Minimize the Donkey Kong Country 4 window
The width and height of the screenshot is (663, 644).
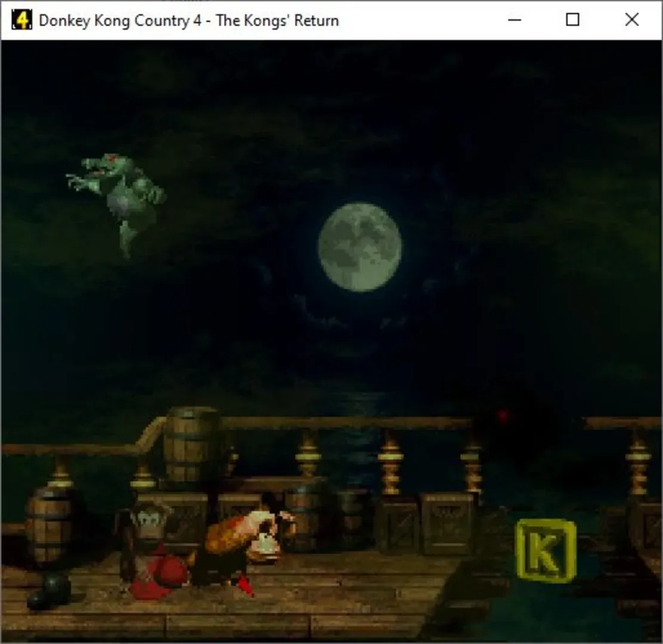pos(514,20)
